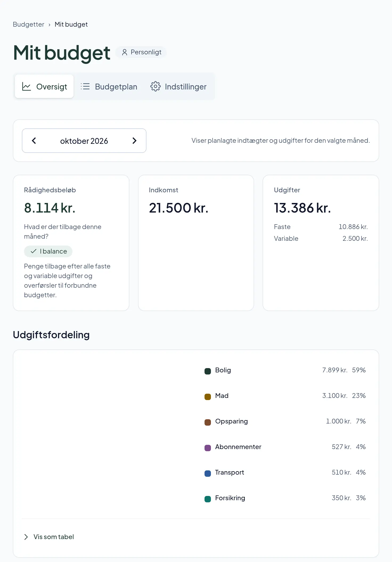Click the Abonnementer amount 527 kr.
The width and height of the screenshot is (392, 562).
342,447
